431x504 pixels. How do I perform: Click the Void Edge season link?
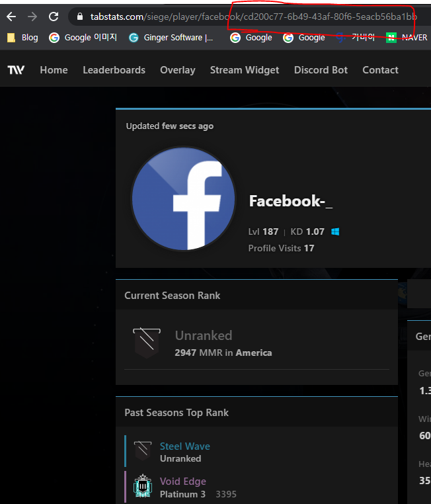[x=183, y=481]
